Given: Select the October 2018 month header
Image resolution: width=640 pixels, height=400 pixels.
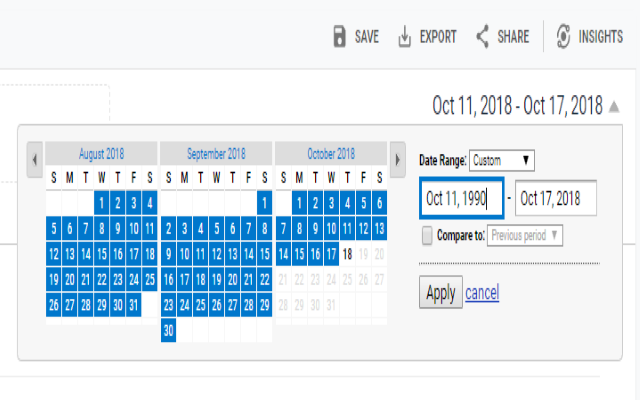Looking at the screenshot, I should [x=331, y=154].
